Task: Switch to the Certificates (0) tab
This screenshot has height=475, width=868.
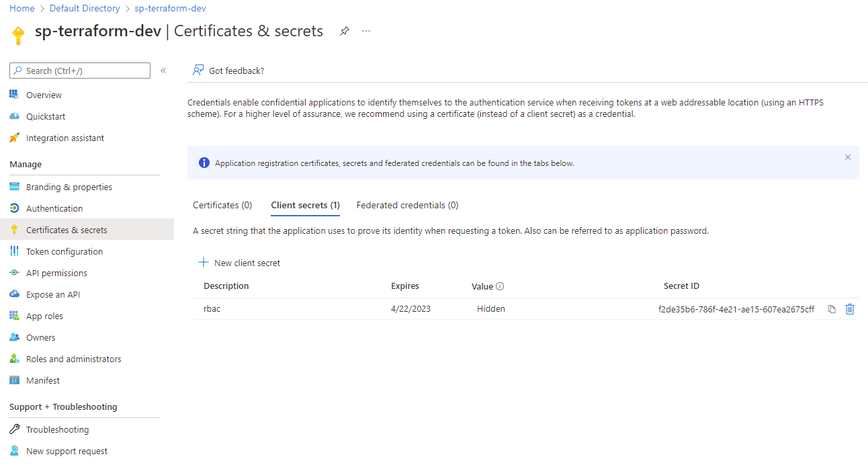Action: 222,205
